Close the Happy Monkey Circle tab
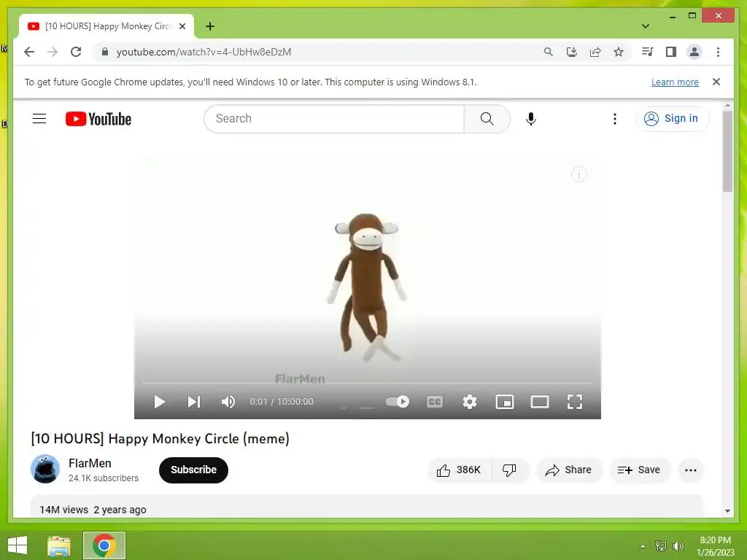The image size is (747, 560). tap(182, 26)
